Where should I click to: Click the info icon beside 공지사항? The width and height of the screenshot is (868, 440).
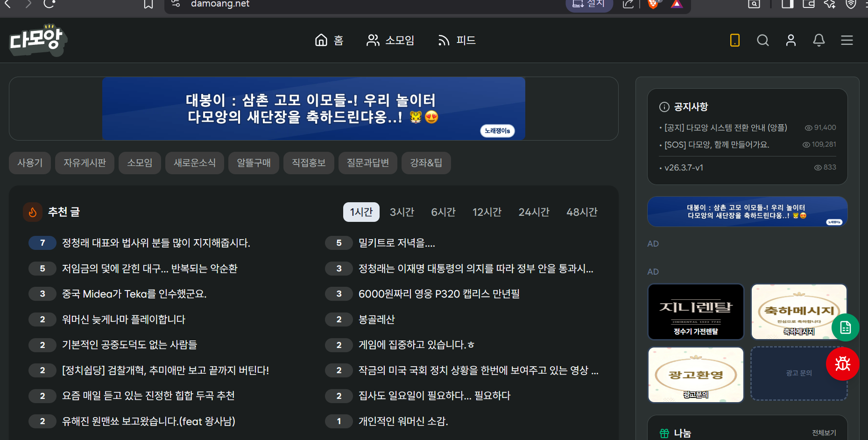(x=664, y=107)
